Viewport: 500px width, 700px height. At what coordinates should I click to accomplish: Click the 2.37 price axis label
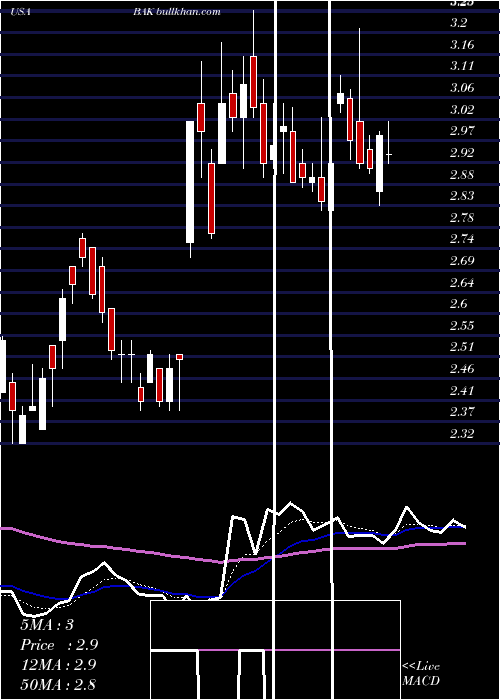(462, 412)
